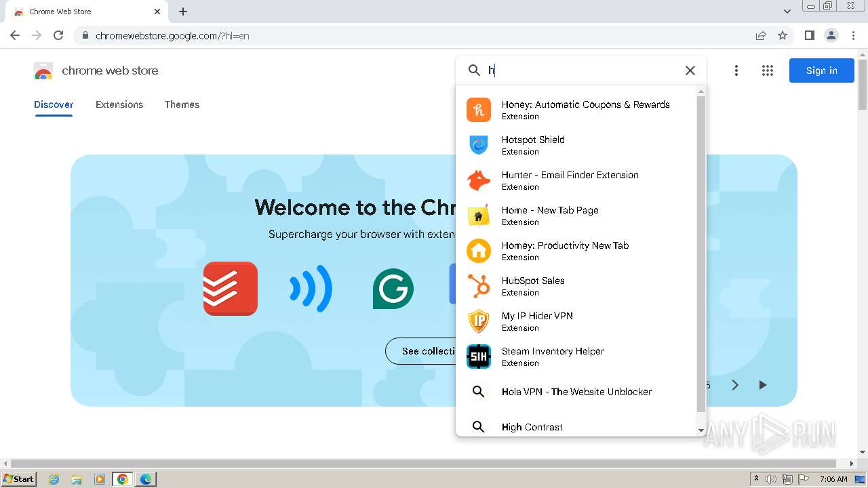Click inside the search input field

[x=583, y=70]
